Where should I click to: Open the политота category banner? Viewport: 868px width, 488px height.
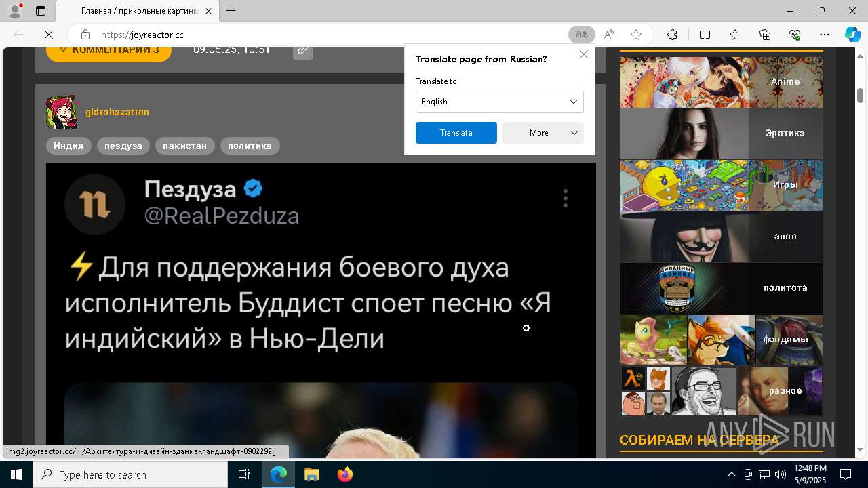click(721, 288)
